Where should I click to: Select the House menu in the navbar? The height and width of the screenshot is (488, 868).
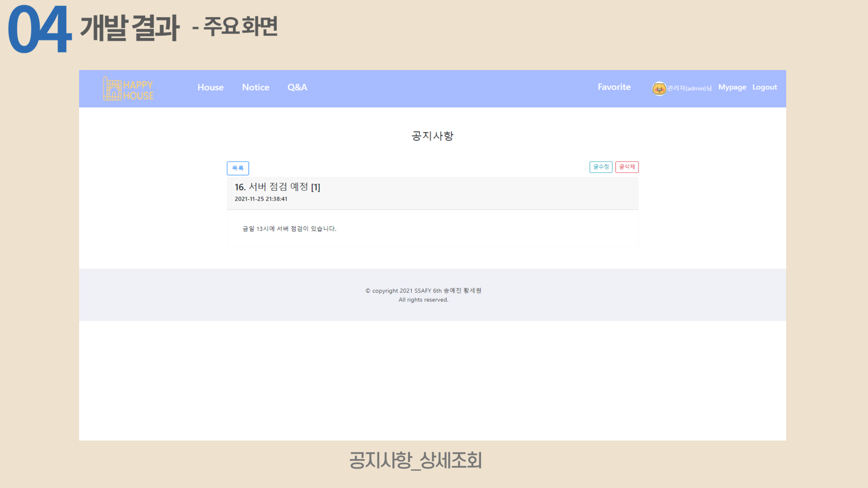click(x=210, y=87)
